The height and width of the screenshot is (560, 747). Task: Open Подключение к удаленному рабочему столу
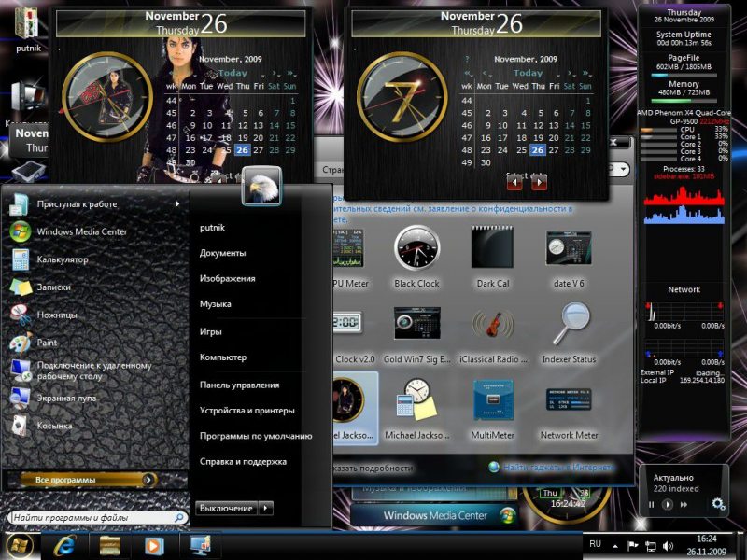pos(95,371)
